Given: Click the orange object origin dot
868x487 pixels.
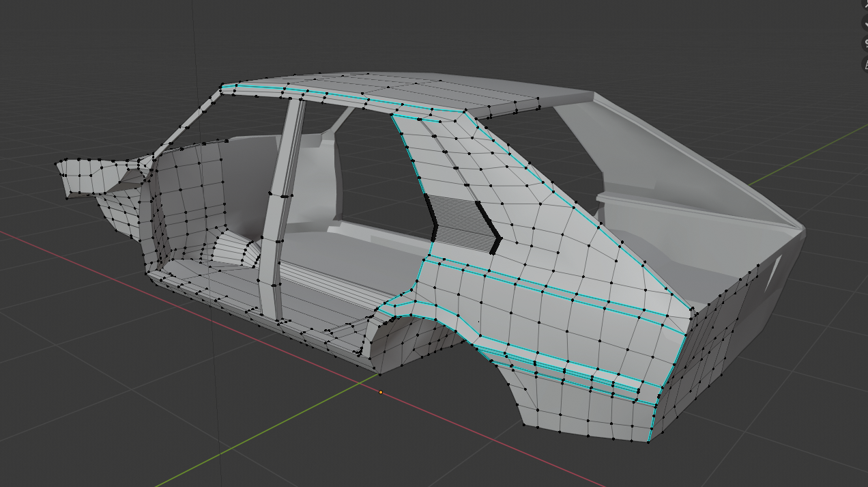Looking at the screenshot, I should [x=381, y=392].
